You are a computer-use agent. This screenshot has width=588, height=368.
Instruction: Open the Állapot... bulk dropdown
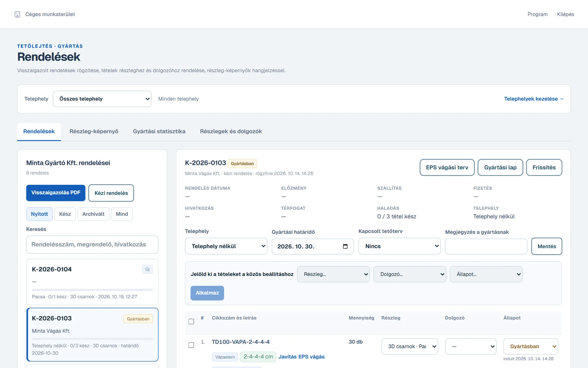click(486, 274)
